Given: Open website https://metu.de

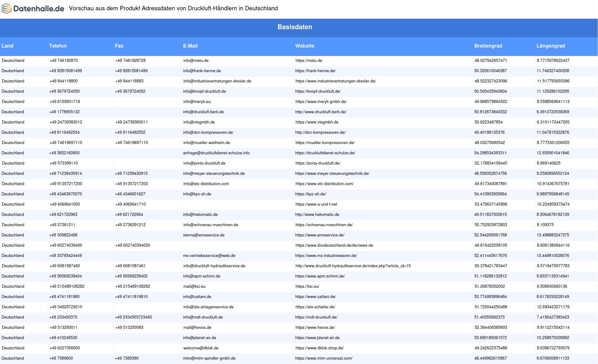Looking at the screenshot, I should [x=309, y=61].
